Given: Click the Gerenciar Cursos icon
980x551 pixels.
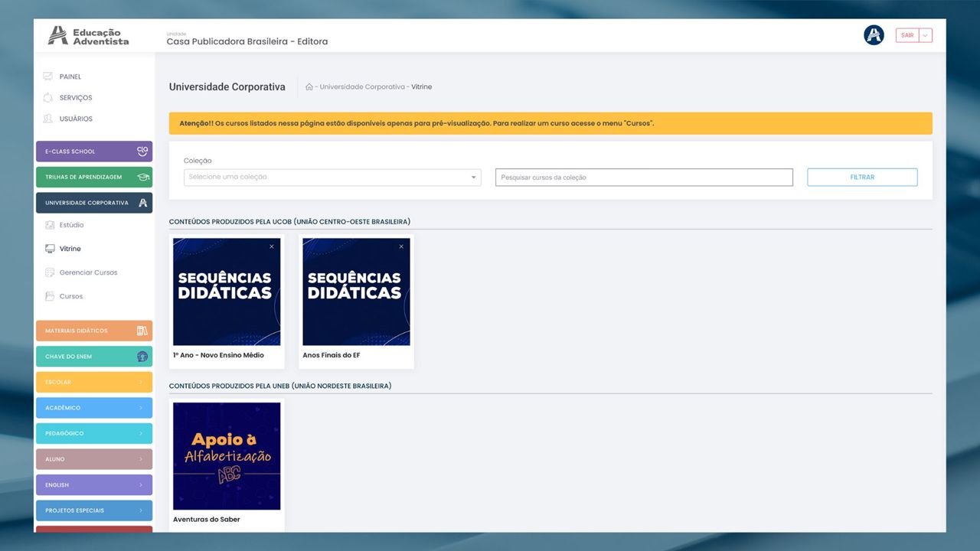Looking at the screenshot, I should coord(50,272).
